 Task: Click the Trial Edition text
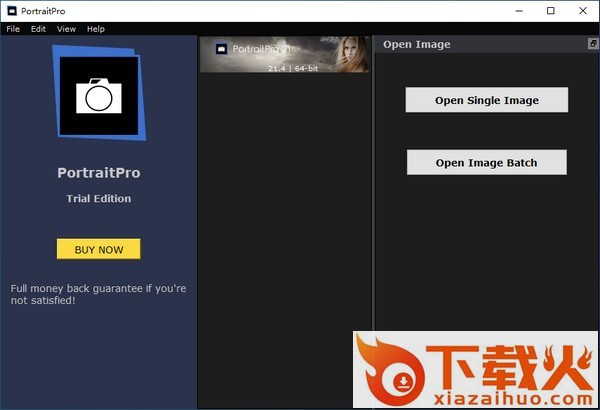click(99, 198)
